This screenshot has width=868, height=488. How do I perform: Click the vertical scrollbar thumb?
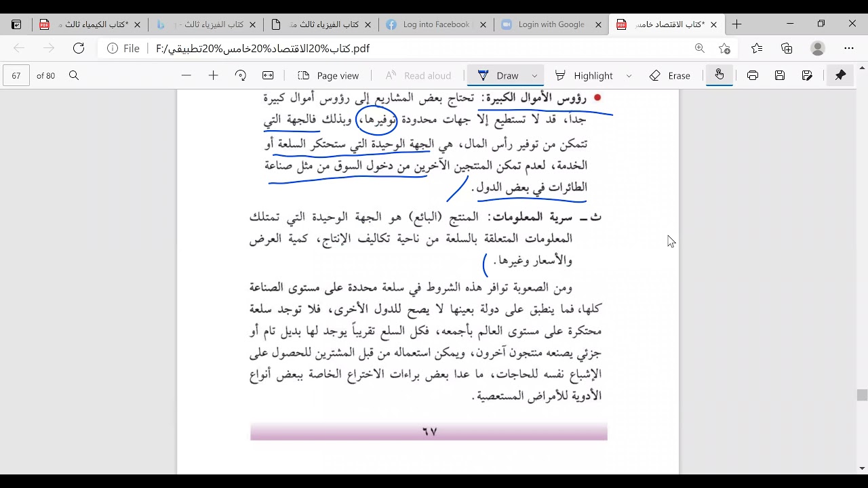point(862,395)
